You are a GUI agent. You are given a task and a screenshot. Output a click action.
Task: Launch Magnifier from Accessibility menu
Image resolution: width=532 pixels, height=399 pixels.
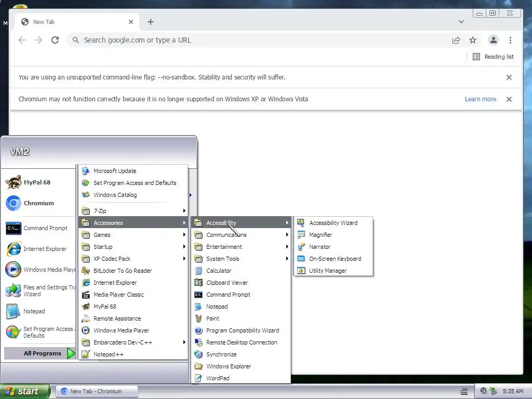pyautogui.click(x=334, y=235)
